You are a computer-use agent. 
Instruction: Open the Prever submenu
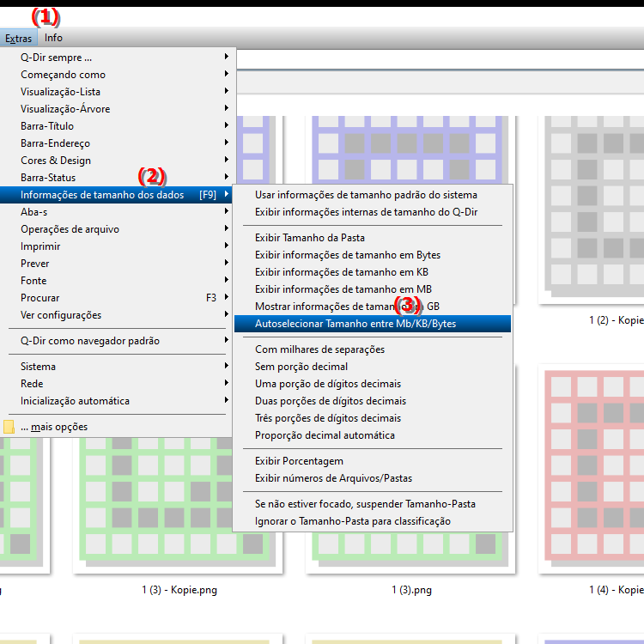tap(117, 264)
